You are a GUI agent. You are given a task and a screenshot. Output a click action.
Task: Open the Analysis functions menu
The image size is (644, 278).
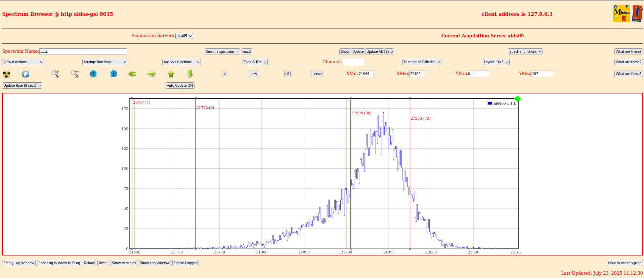[181, 62]
